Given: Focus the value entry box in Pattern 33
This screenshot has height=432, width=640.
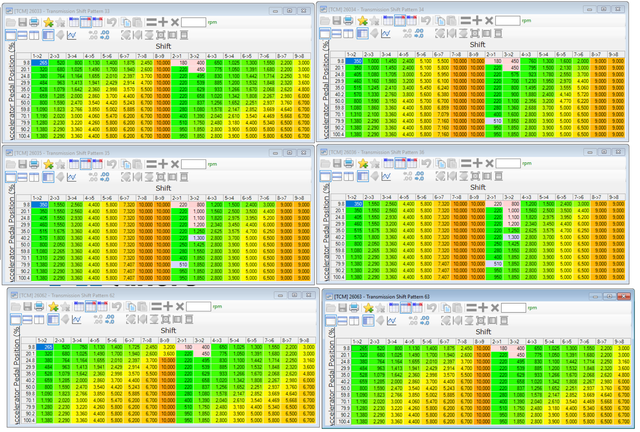Looking at the screenshot, I should point(193,22).
